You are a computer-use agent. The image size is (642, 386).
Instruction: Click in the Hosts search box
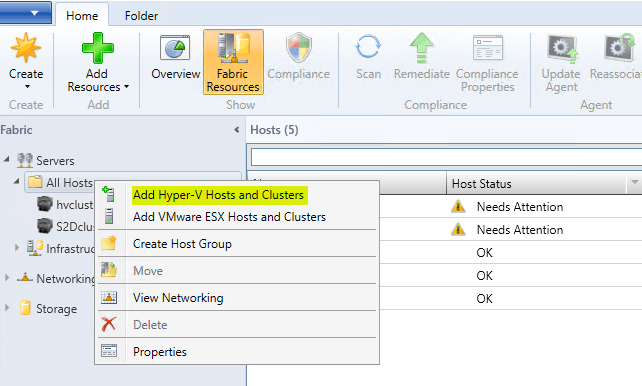click(x=446, y=157)
